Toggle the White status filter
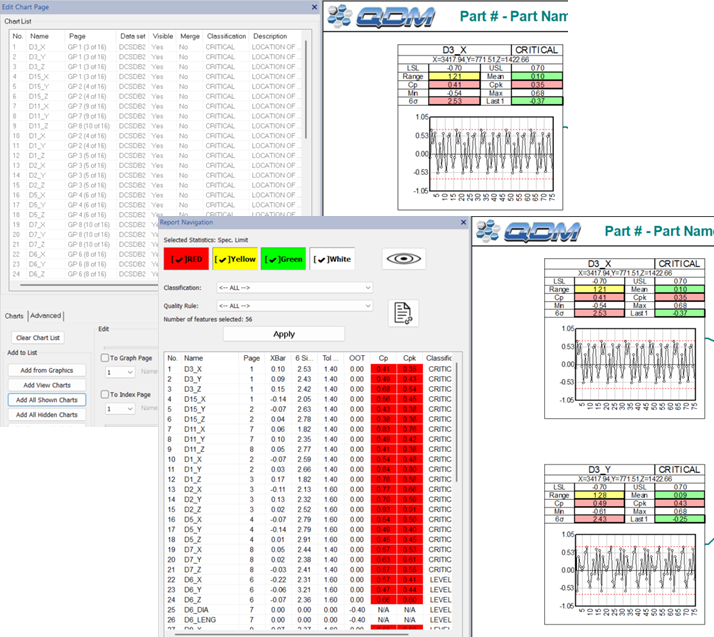This screenshot has width=714, height=637. pyautogui.click(x=332, y=259)
